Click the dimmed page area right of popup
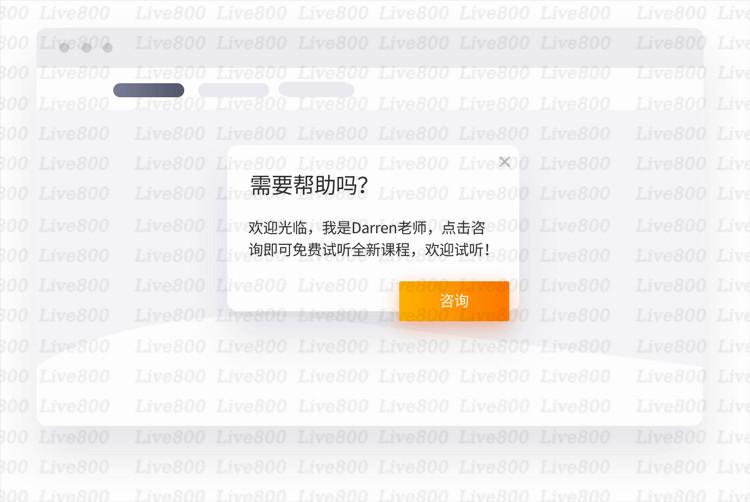 coord(611,225)
